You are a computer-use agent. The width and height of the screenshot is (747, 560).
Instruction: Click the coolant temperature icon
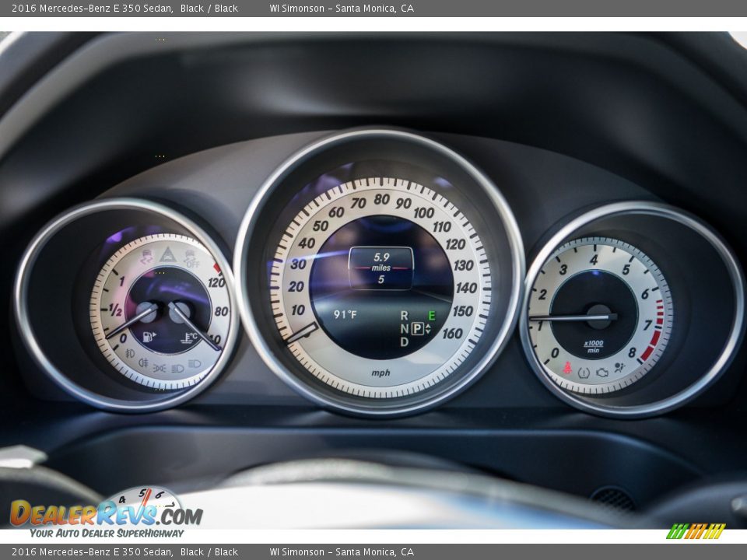coord(190,336)
